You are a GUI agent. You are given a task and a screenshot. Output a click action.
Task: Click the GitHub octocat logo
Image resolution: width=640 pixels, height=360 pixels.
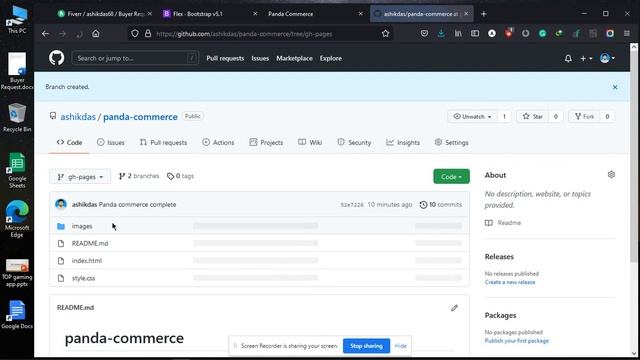(57, 58)
